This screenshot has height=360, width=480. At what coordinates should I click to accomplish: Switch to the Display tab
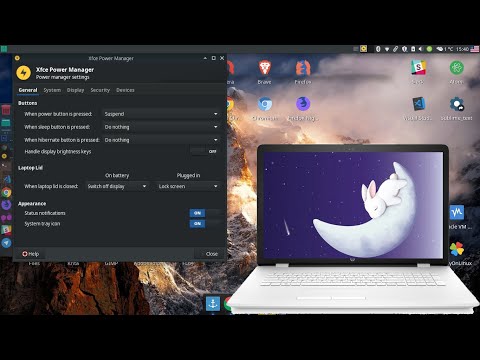(75, 90)
